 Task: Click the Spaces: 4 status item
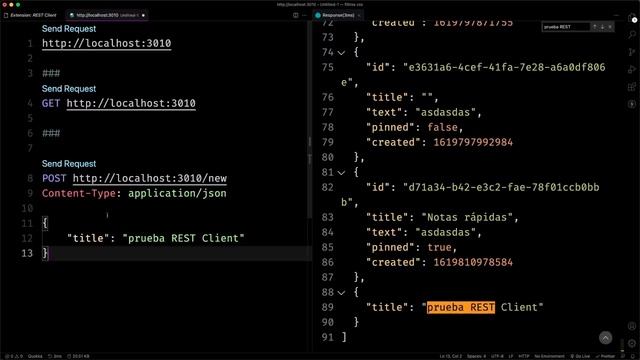(x=476, y=356)
